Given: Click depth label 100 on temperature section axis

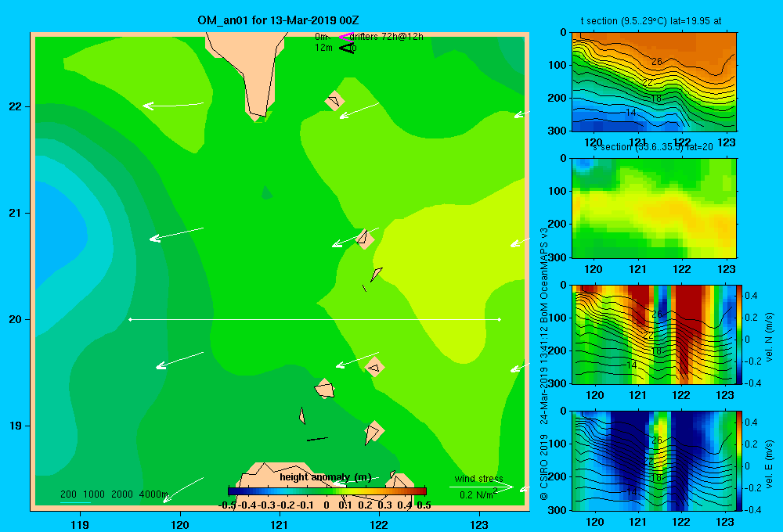Looking at the screenshot, I should 558,65.
